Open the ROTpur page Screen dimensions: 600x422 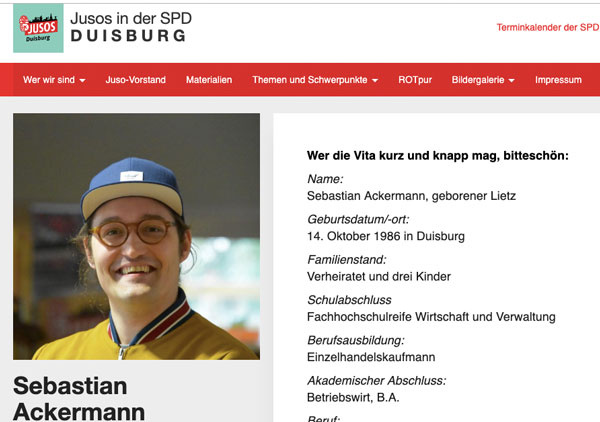pyautogui.click(x=415, y=80)
